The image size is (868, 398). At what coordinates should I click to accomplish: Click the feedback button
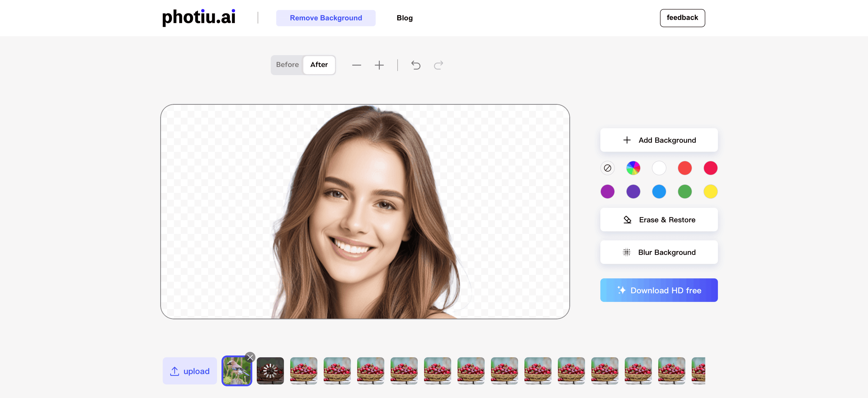682,18
